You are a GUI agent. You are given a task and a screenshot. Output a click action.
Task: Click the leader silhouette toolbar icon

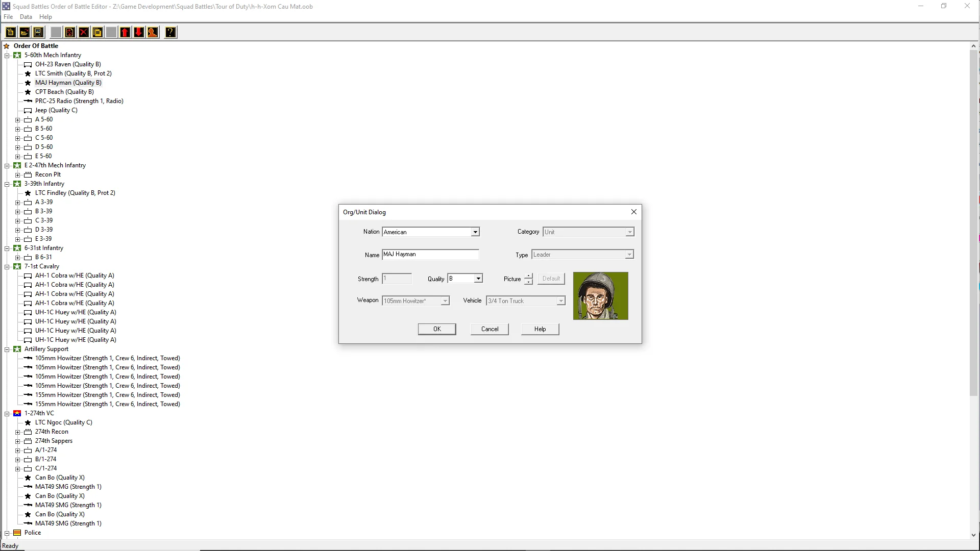point(153,33)
